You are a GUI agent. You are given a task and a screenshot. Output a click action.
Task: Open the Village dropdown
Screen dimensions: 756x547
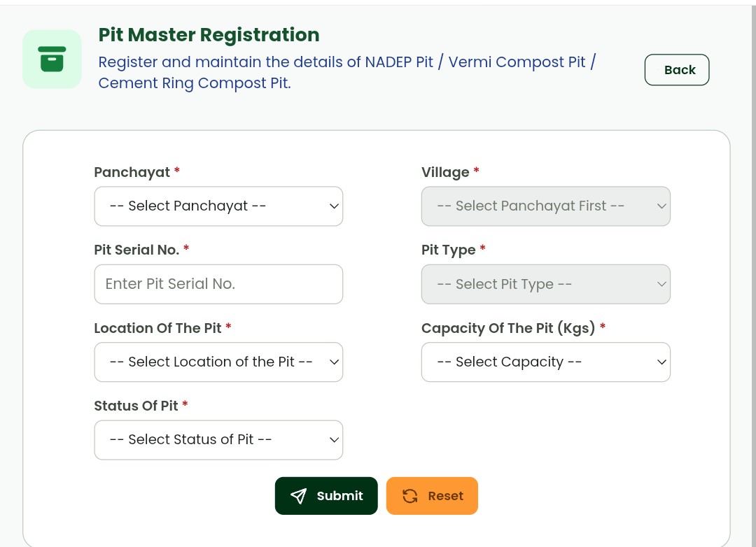point(546,206)
